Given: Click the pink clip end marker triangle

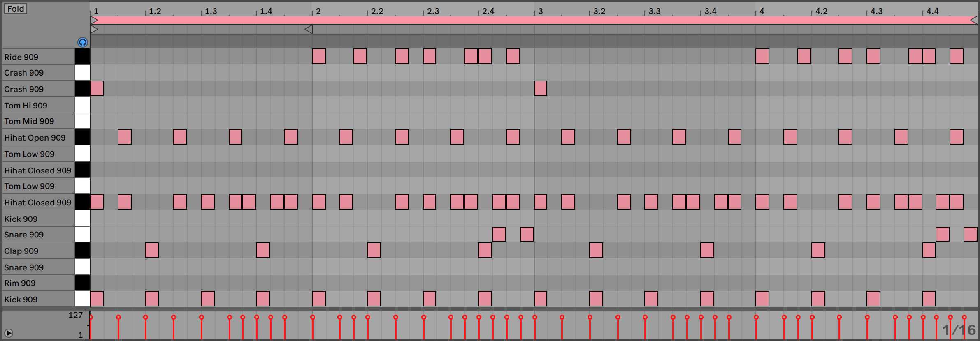Looking at the screenshot, I should (973, 20).
